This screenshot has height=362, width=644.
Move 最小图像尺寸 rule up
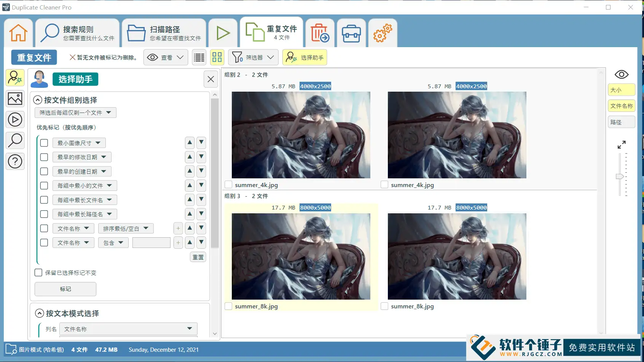pyautogui.click(x=190, y=143)
